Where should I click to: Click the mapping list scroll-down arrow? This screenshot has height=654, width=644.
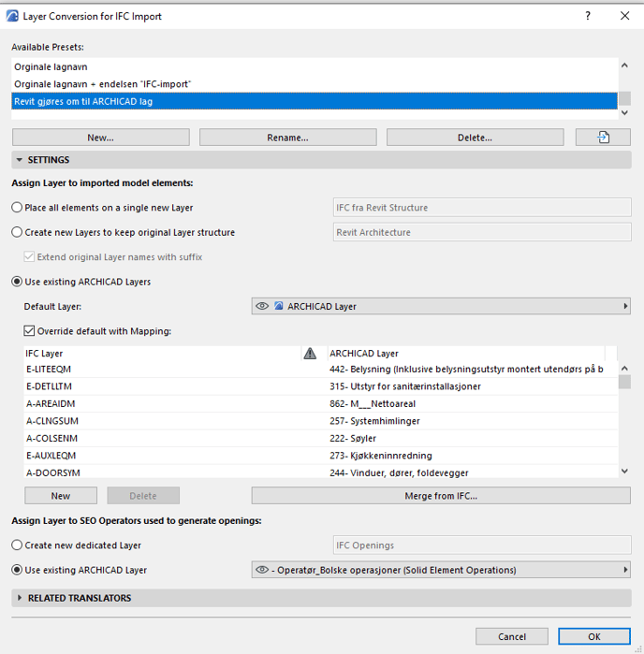(x=624, y=471)
